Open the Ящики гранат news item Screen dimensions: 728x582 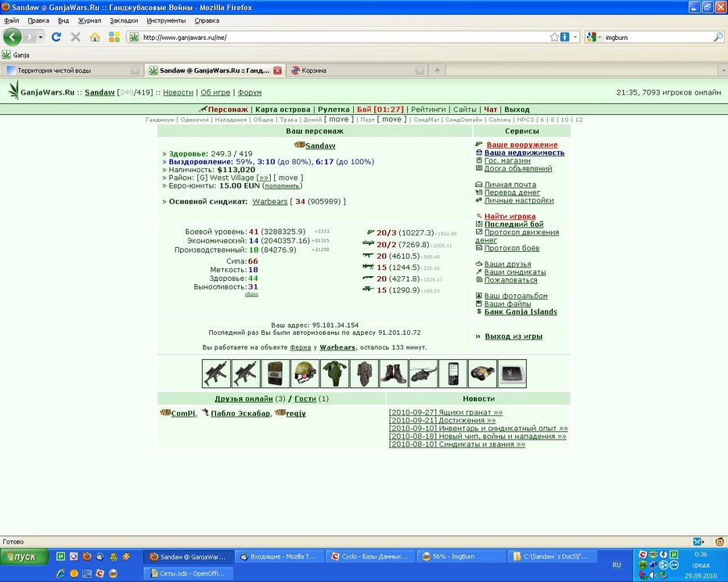click(445, 412)
